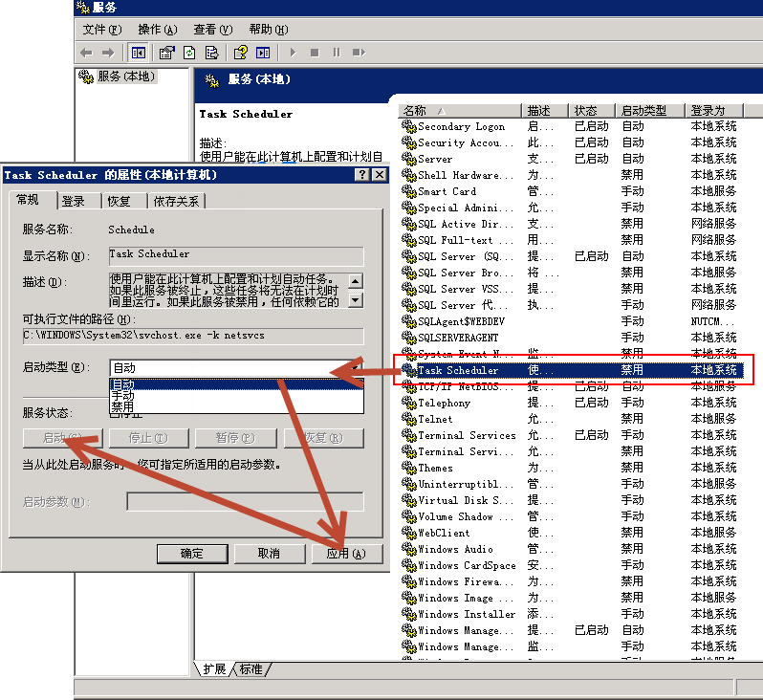Viewport: 763px width, 700px height.
Task: Switch to the 依存关系 tab
Action: [x=176, y=201]
